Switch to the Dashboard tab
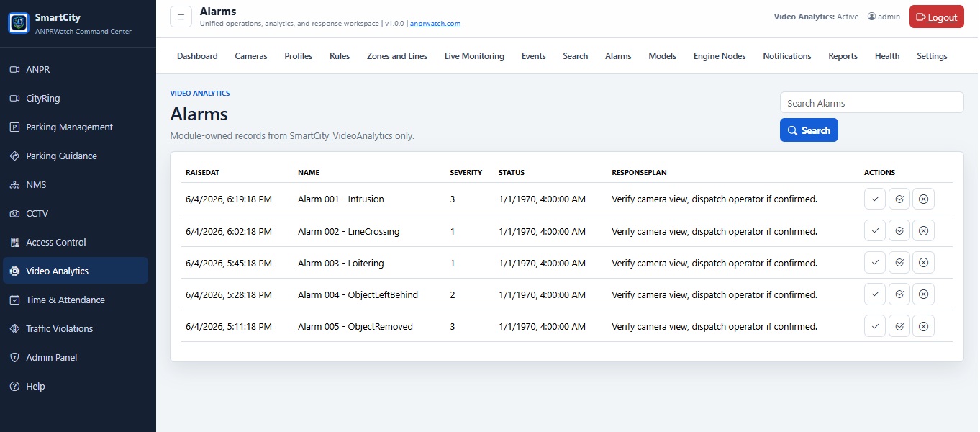Image resolution: width=980 pixels, height=432 pixels. [x=197, y=56]
